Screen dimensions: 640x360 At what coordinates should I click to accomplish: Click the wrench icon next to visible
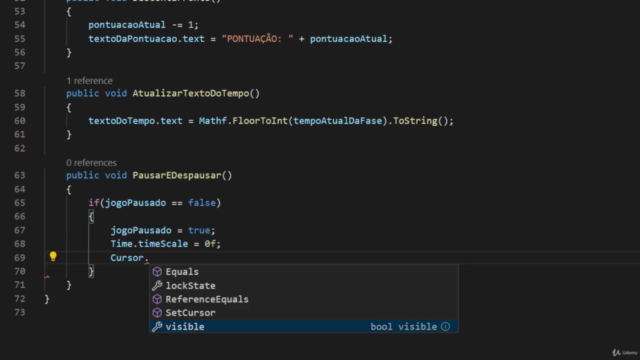[x=157, y=327]
